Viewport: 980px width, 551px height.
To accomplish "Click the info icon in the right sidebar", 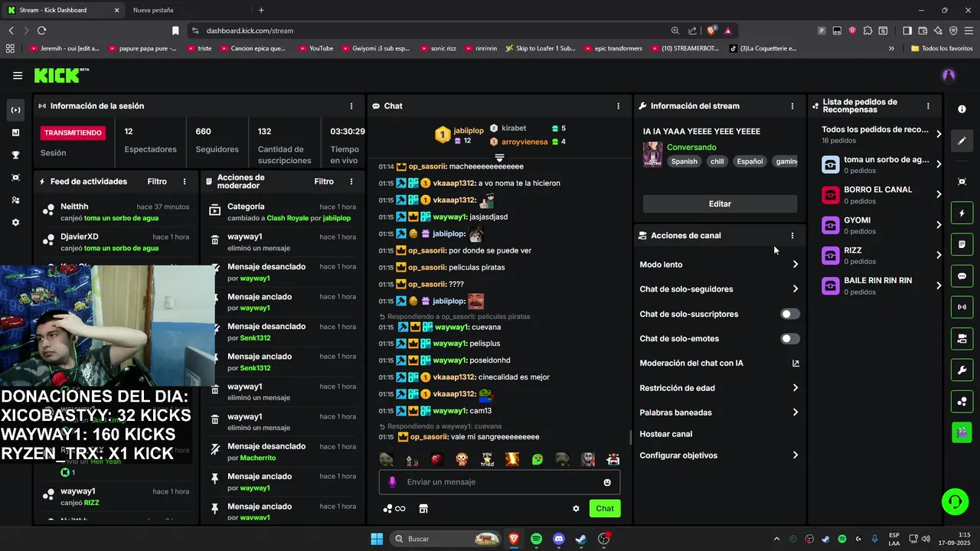I will pyautogui.click(x=962, y=109).
